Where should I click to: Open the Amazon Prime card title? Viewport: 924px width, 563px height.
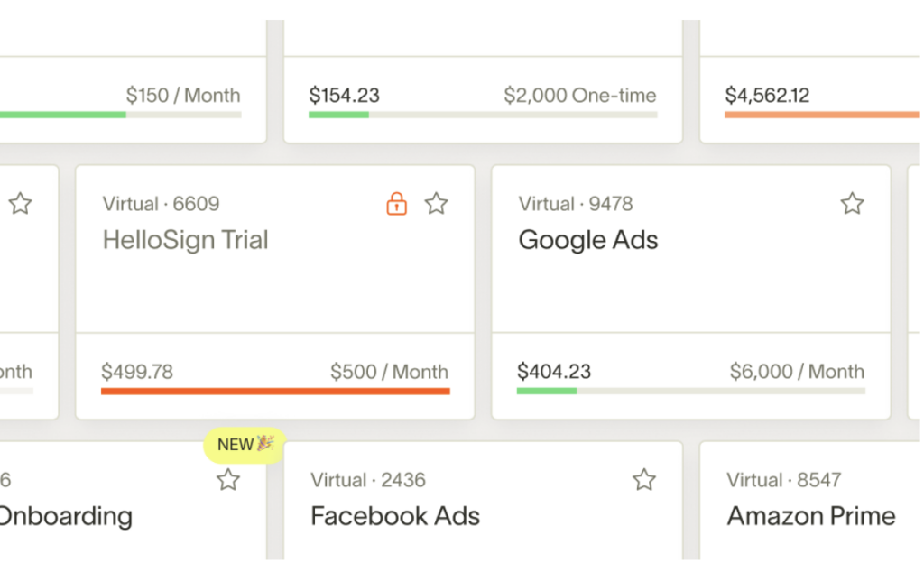point(811,516)
